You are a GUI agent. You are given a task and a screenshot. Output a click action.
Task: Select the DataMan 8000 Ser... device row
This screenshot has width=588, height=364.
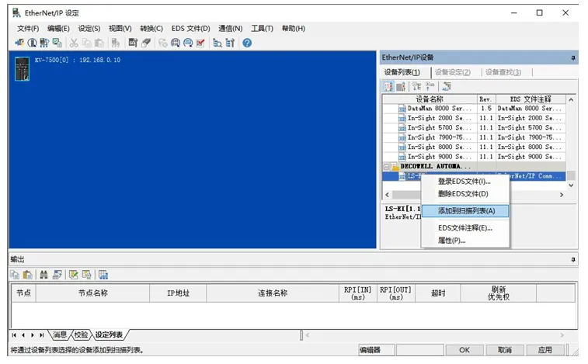point(474,109)
